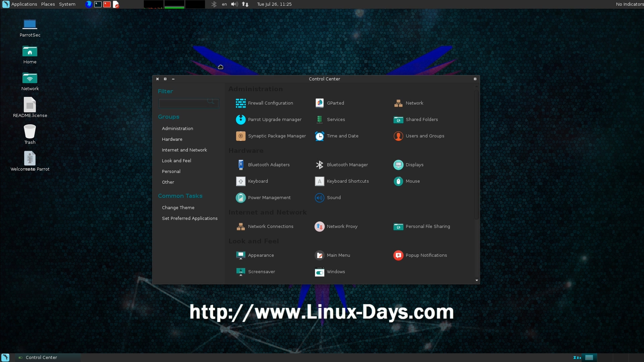Select Home folder desktop icon
Image resolution: width=644 pixels, height=362 pixels.
pyautogui.click(x=30, y=54)
